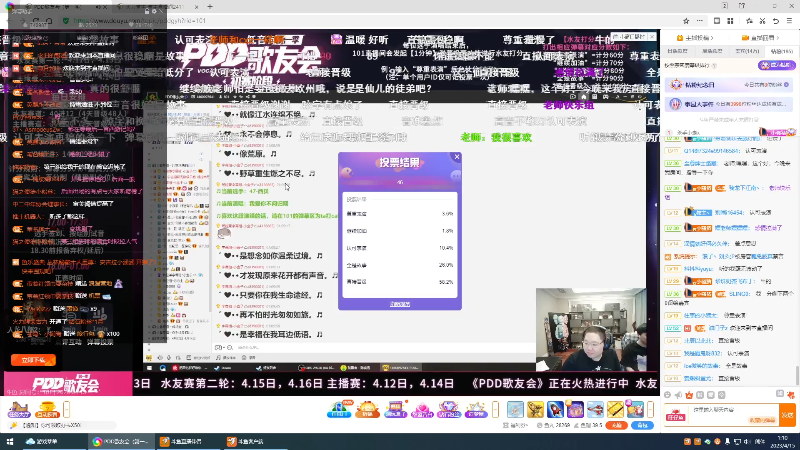Click the task hall horse icon

click(x=19, y=409)
